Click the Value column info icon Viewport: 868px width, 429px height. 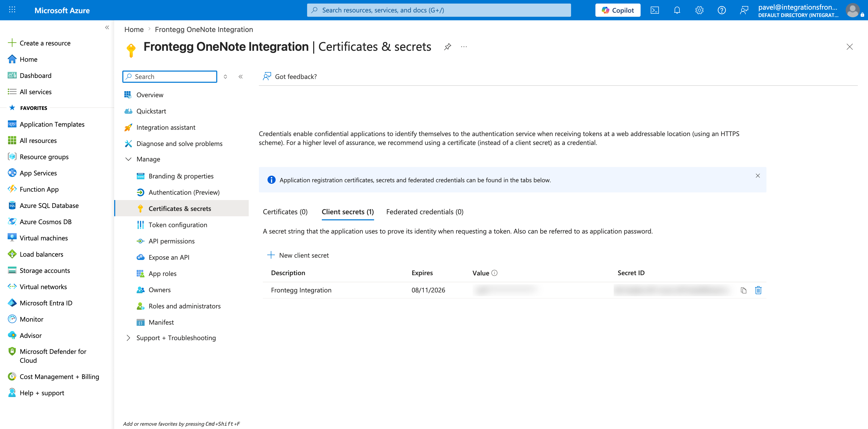click(494, 273)
